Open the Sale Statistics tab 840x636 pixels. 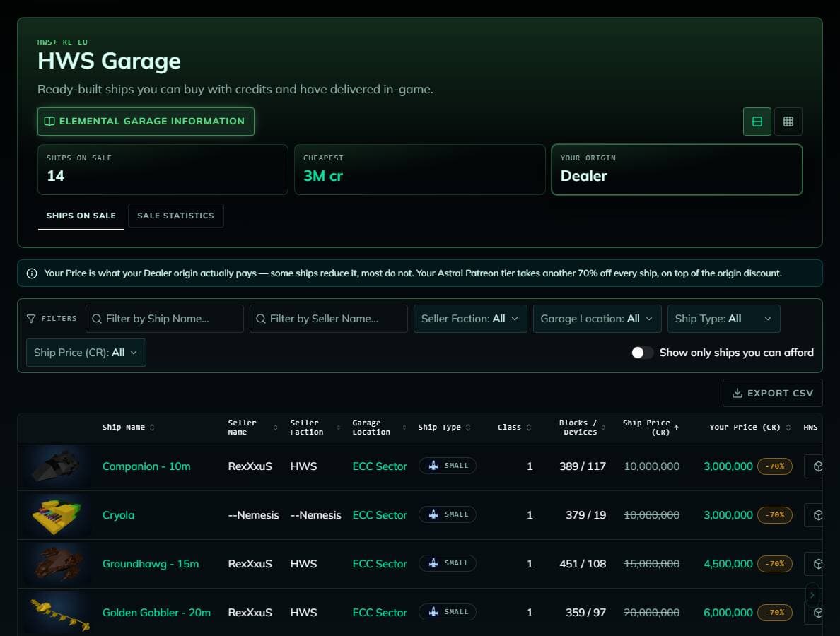pos(176,216)
